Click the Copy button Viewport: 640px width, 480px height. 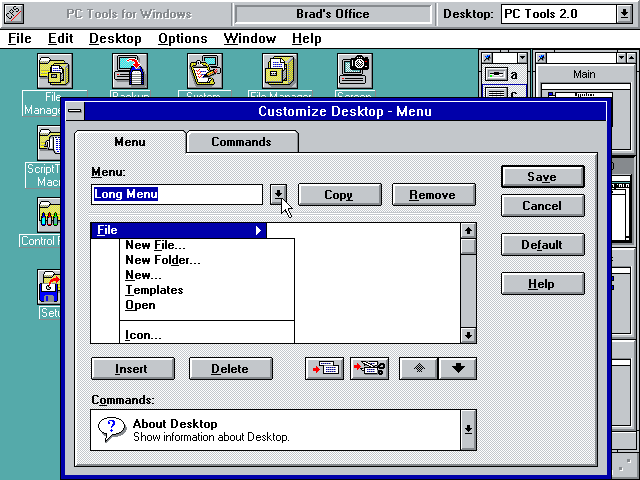340,195
